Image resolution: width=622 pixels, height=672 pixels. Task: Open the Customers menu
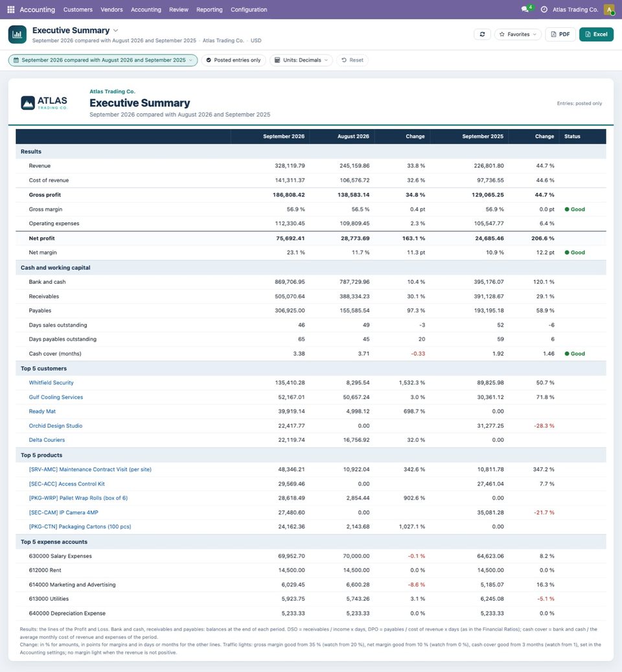pyautogui.click(x=78, y=10)
